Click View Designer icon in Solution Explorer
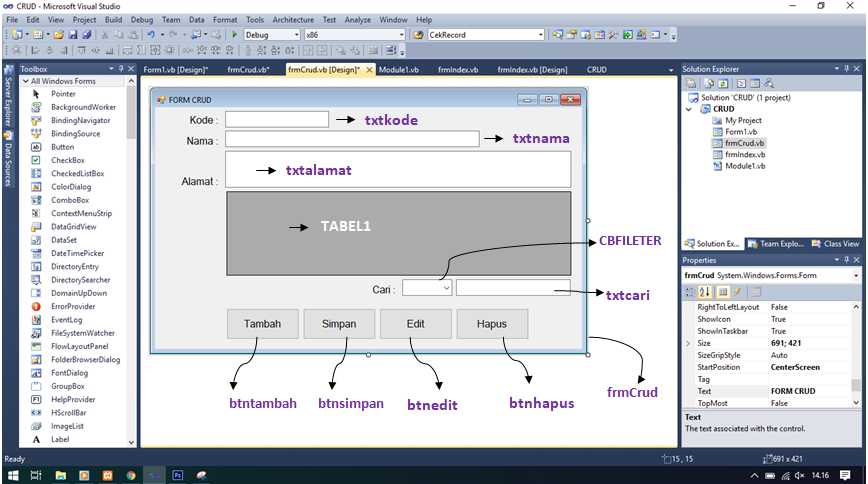Viewport: 868px width, 484px height. click(755, 84)
